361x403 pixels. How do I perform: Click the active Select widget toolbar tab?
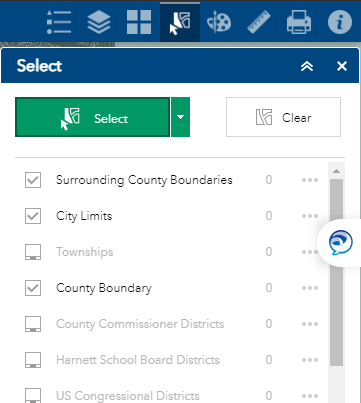click(180, 22)
